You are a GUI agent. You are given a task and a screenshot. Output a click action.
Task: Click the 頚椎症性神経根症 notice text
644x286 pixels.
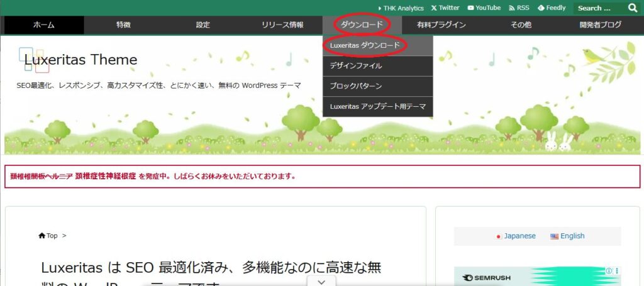click(x=106, y=177)
